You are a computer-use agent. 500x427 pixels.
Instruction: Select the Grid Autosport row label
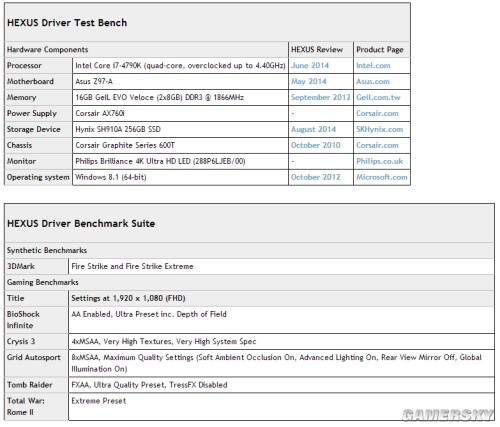pyautogui.click(x=36, y=363)
